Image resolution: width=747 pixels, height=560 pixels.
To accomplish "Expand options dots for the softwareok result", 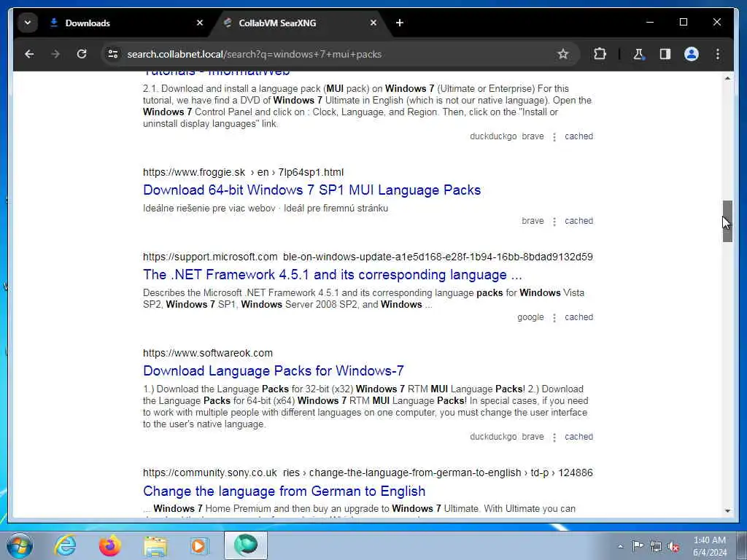I will [554, 437].
